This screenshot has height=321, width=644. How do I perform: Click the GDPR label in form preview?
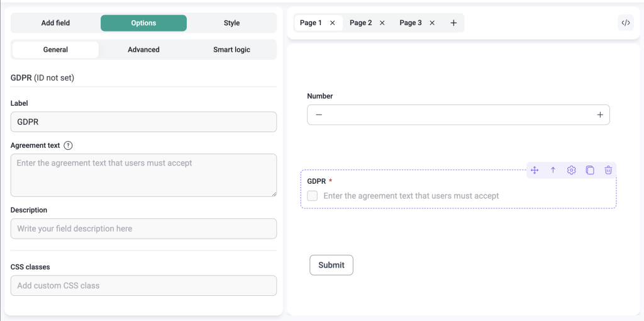pos(317,181)
